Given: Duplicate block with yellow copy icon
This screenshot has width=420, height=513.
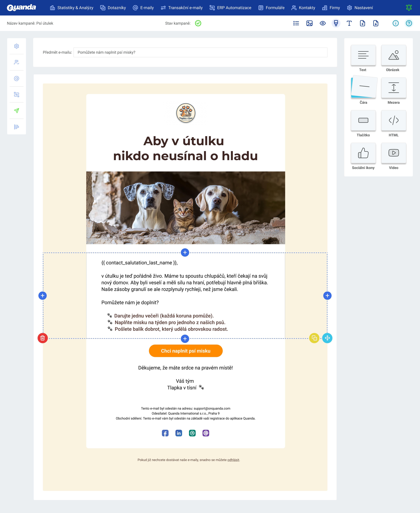Looking at the screenshot, I should coord(314,338).
